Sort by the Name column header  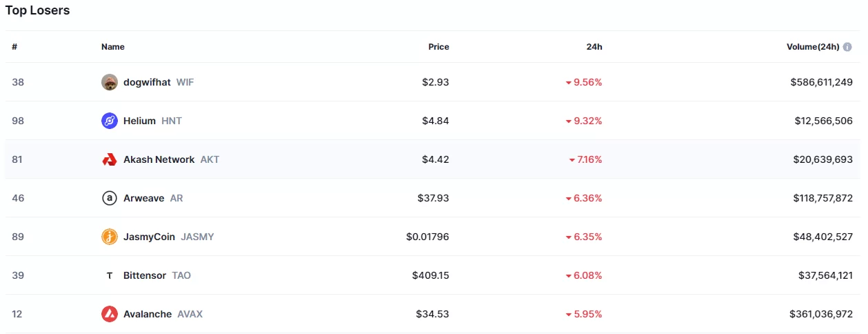113,47
